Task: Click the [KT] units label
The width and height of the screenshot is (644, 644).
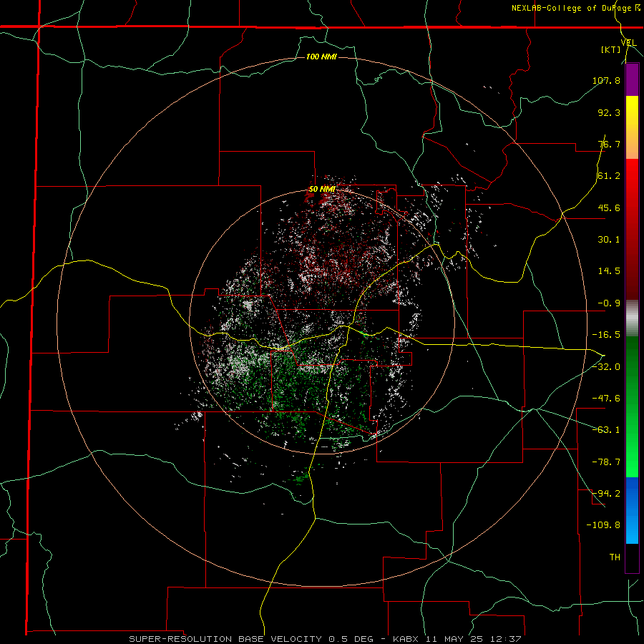Action: point(610,49)
